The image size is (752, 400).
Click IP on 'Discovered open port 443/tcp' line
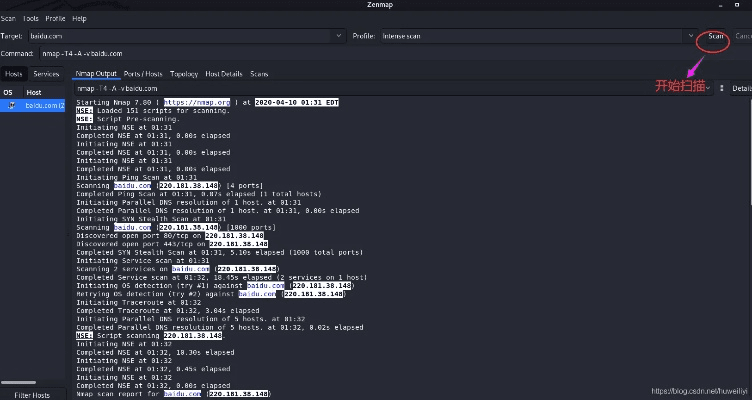[238, 244]
